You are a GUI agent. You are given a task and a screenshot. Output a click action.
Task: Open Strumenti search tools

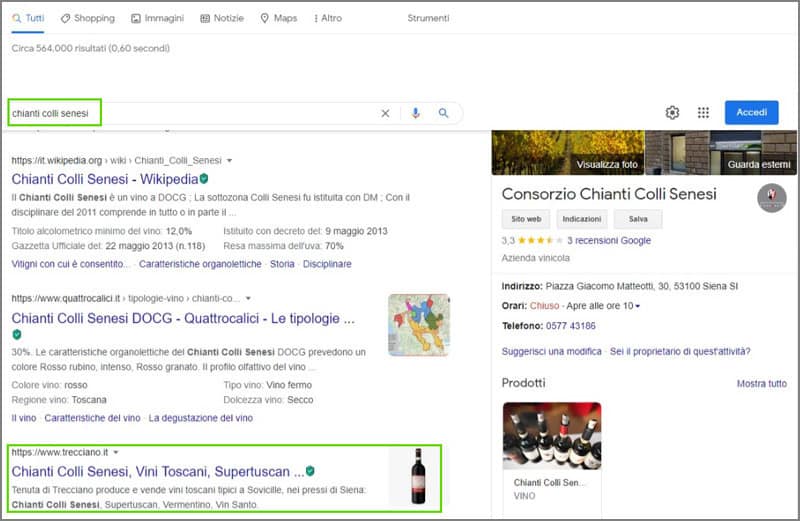[x=428, y=18]
